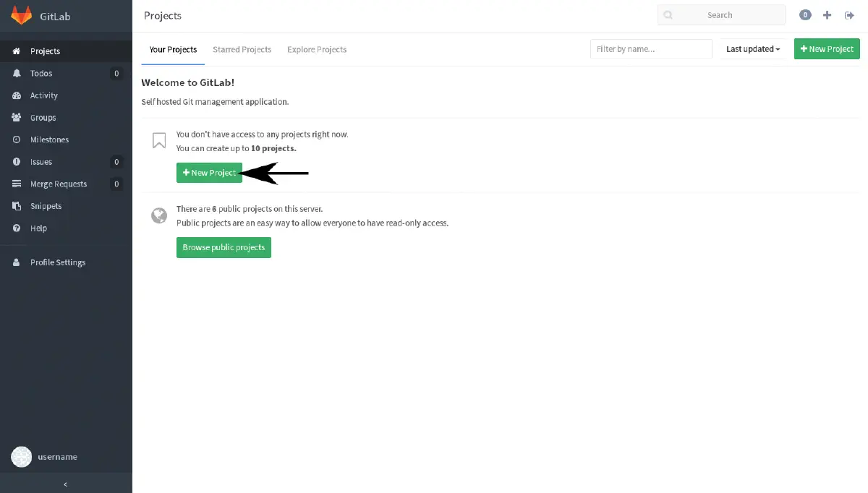Screen dimensions: 868x493
Task: Click the Snippets clipboard icon
Action: (16, 206)
